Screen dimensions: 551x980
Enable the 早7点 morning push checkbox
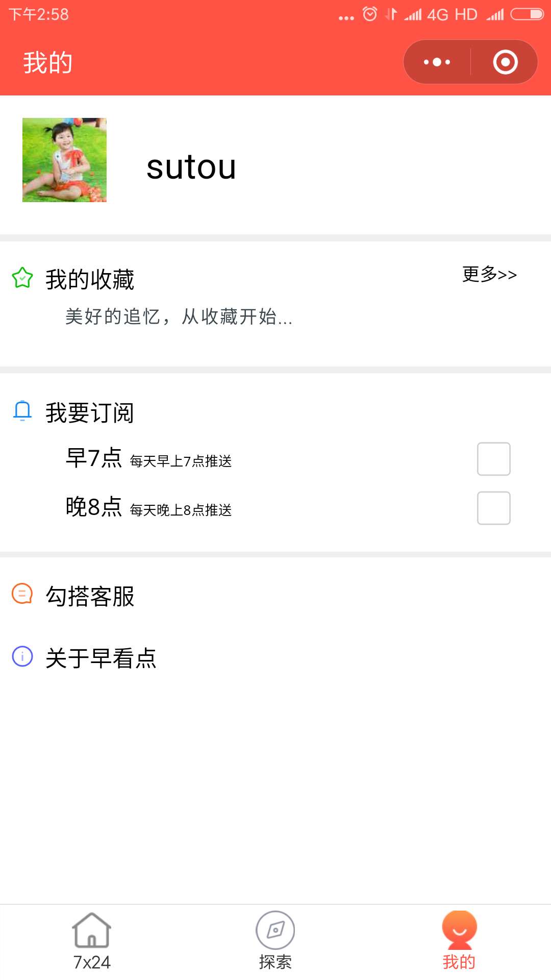(494, 459)
